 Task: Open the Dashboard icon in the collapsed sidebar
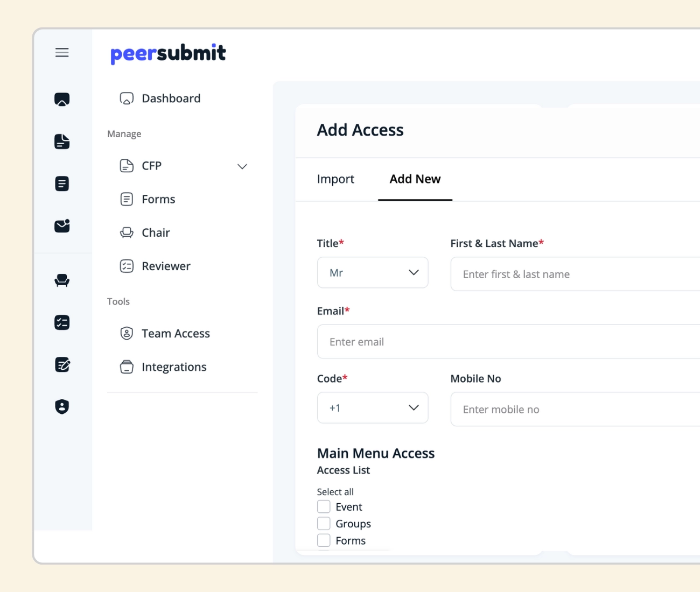point(62,99)
